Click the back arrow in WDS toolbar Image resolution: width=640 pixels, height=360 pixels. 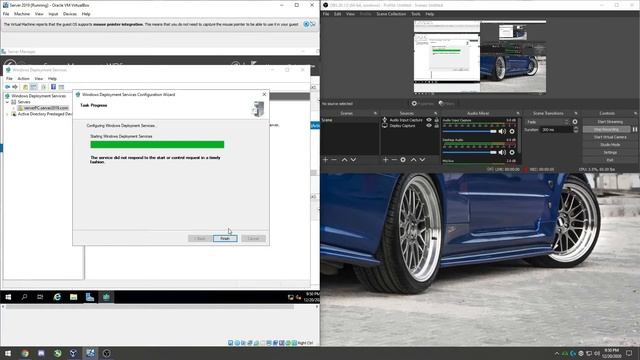7,87
